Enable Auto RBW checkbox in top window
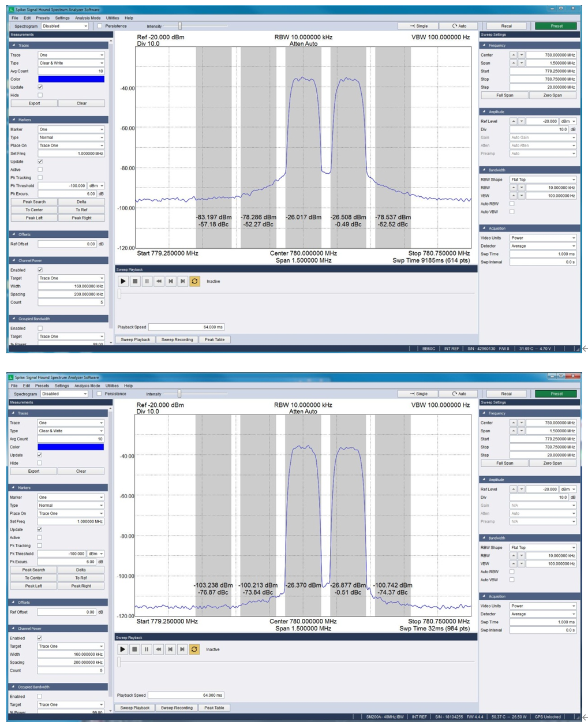The width and height of the screenshot is (588, 725). [512, 204]
